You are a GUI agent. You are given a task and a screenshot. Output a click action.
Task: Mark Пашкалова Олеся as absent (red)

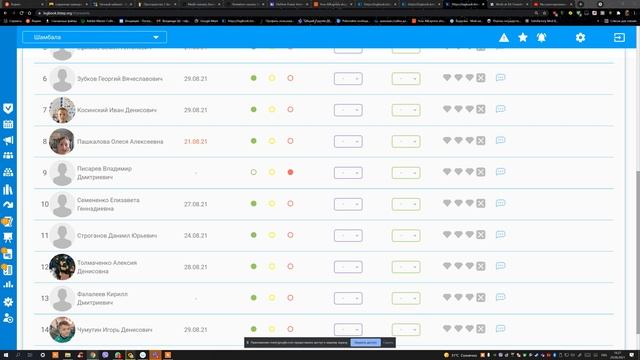tap(290, 141)
